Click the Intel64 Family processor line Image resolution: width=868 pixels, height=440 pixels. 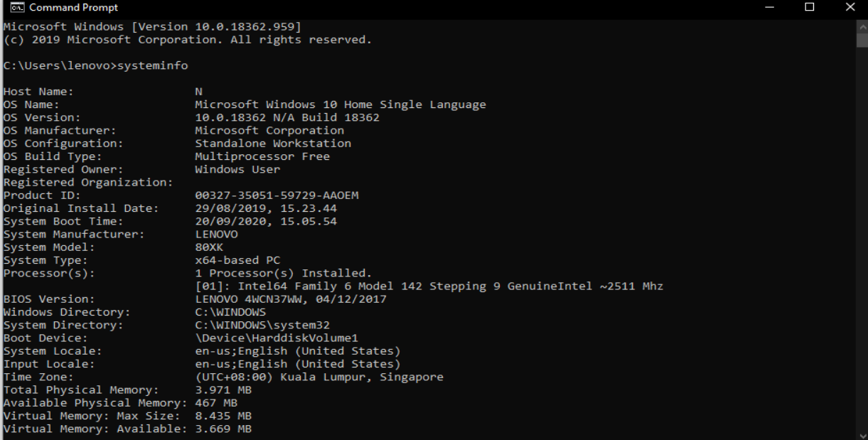tap(429, 286)
